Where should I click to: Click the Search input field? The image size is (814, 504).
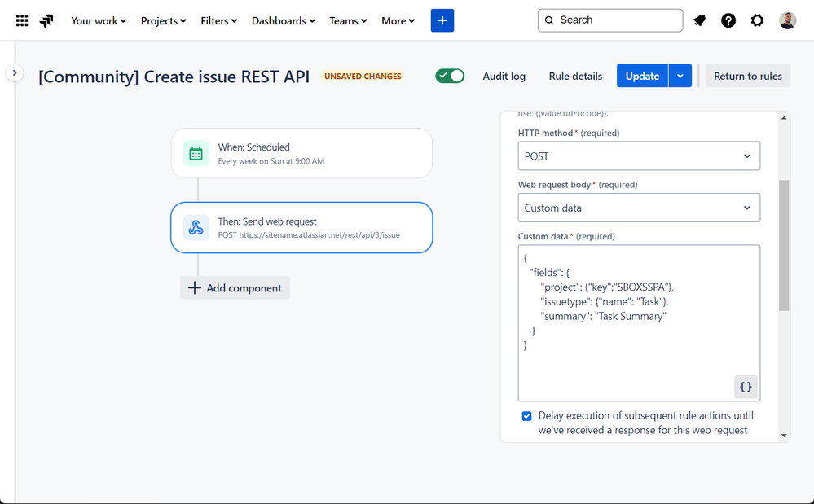(x=610, y=20)
